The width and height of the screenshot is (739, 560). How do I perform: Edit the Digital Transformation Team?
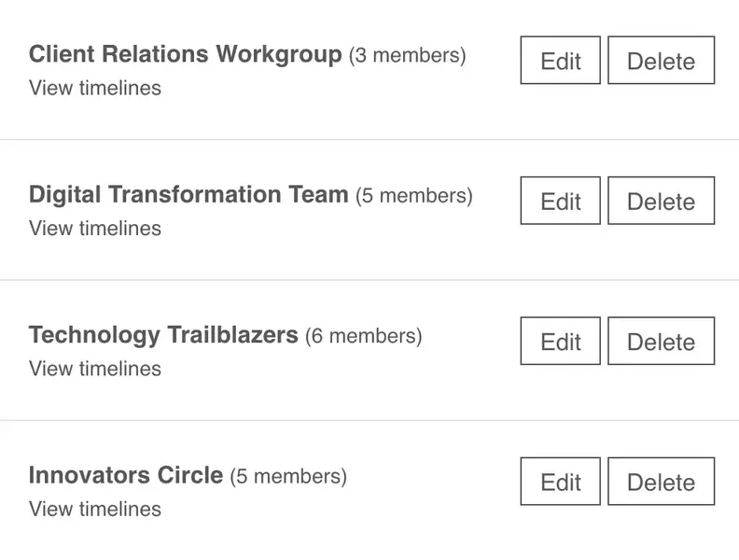tap(560, 201)
